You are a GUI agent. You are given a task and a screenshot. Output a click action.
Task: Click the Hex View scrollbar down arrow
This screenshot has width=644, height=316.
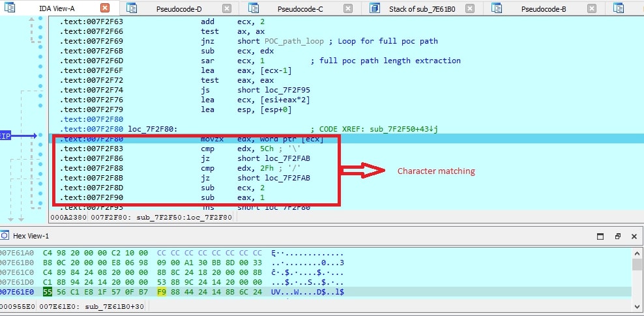click(637, 306)
